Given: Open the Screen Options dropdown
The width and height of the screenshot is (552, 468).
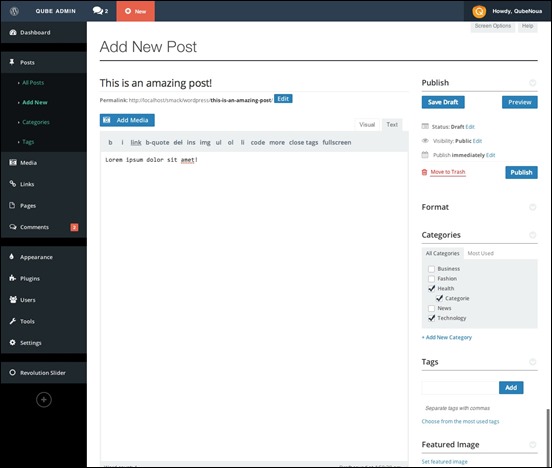Looking at the screenshot, I should [x=493, y=26].
